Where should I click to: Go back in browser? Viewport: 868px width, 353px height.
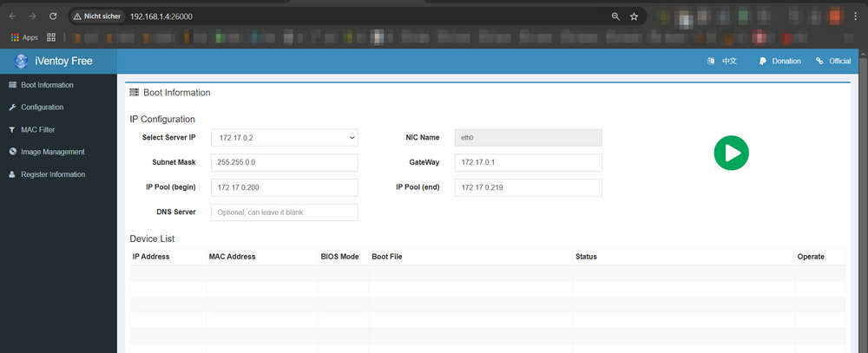pyautogui.click(x=12, y=16)
